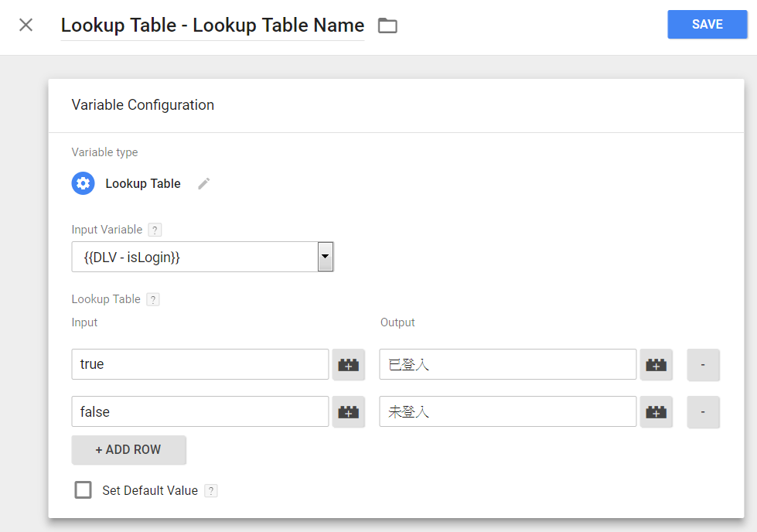Remove the 'true' lookup row
757x532 pixels.
coord(703,365)
